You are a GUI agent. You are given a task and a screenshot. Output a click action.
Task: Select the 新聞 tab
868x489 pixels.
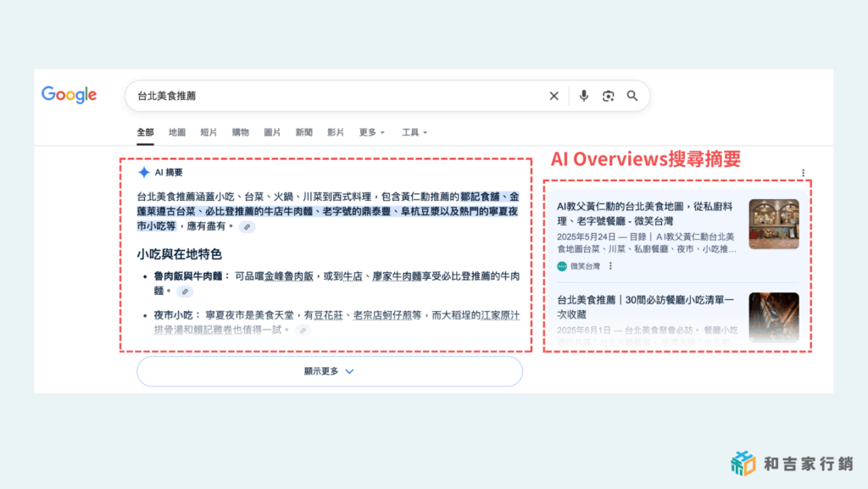pos(303,132)
